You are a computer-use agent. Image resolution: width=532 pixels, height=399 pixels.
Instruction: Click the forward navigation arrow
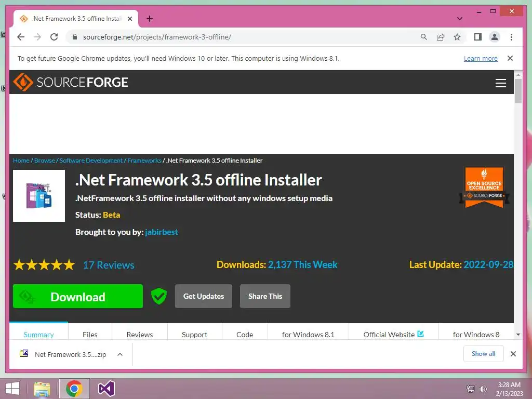coord(37,37)
